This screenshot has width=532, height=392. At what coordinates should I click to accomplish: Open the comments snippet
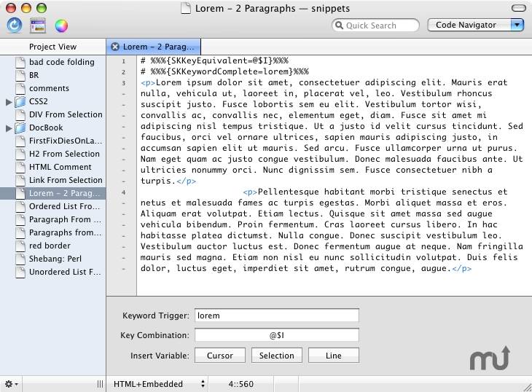point(50,88)
